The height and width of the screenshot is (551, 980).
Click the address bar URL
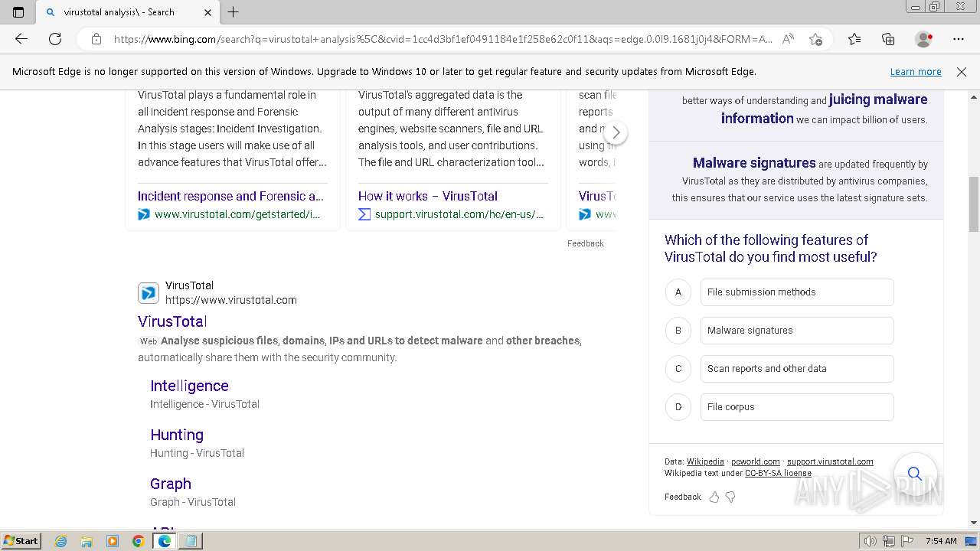click(443, 39)
